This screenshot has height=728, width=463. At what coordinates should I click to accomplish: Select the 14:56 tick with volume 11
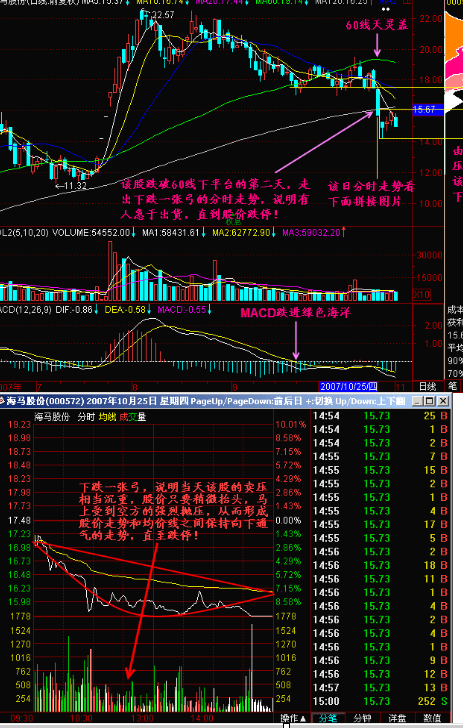point(381,579)
